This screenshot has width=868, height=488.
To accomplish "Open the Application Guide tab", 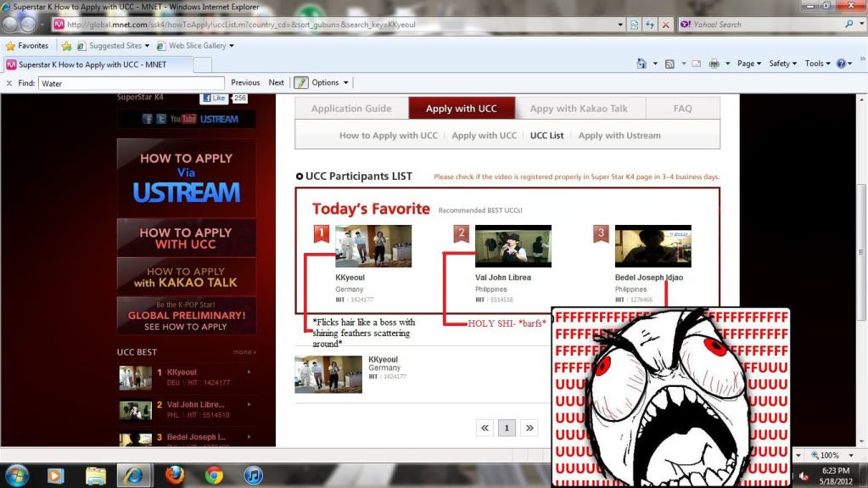I will pyautogui.click(x=351, y=109).
